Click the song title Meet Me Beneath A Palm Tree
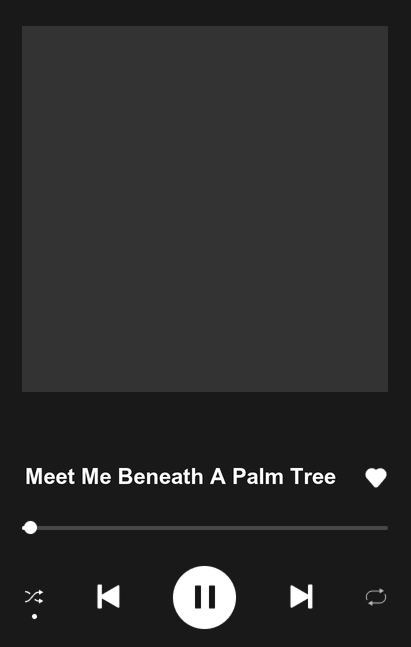Viewport: 411px width, 647px height. [x=180, y=477]
